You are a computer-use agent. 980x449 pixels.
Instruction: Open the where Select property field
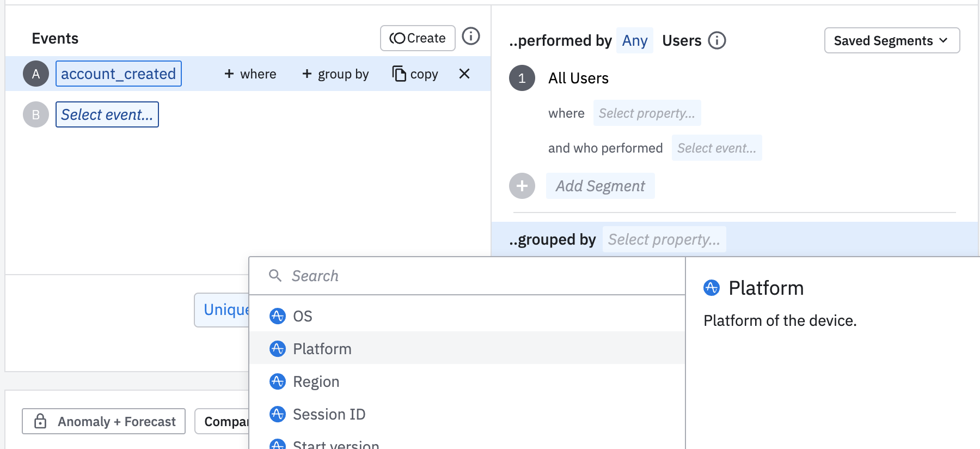[x=646, y=113]
